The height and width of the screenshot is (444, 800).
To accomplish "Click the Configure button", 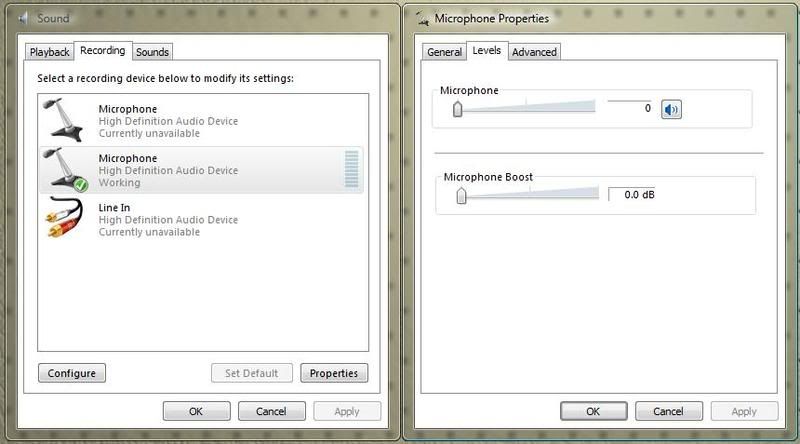I will tap(72, 373).
